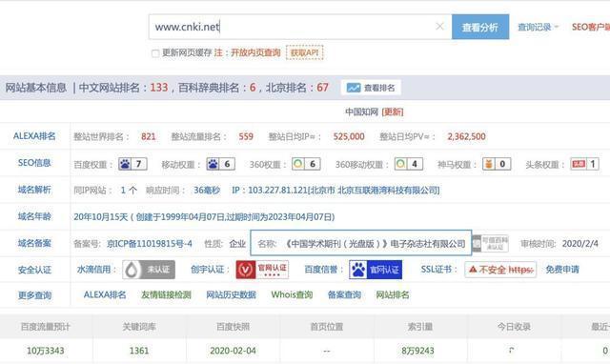Click the mobile weight paw icon showing 6
The image size is (610, 364).
point(220,164)
